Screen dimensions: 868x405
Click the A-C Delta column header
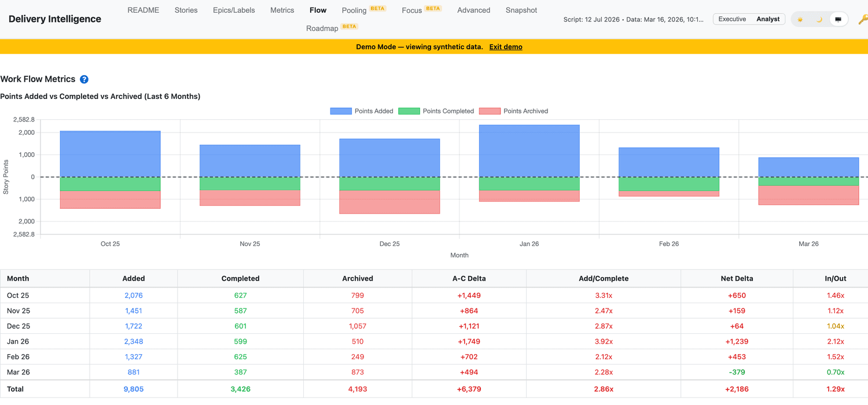[x=469, y=278]
